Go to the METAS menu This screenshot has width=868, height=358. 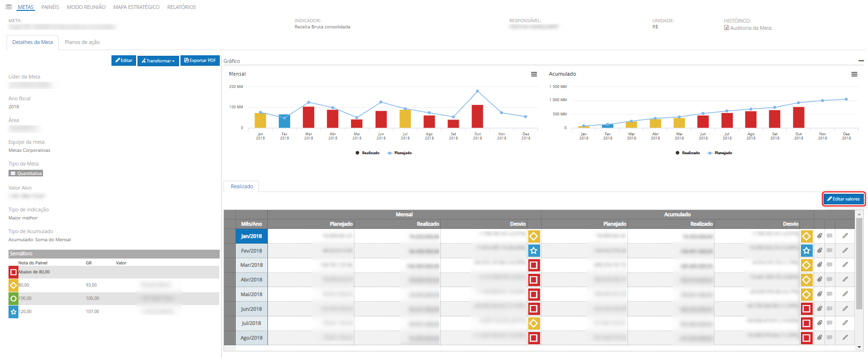point(26,7)
